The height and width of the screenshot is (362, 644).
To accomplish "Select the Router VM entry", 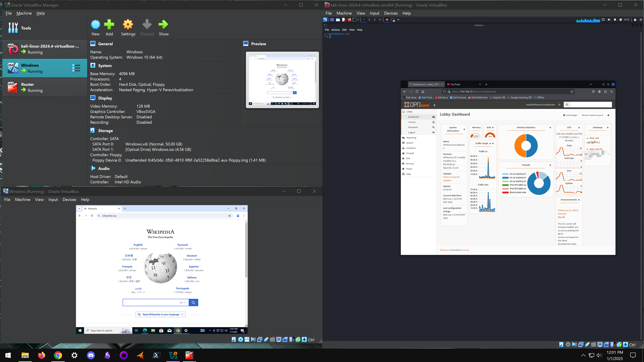I will click(45, 87).
